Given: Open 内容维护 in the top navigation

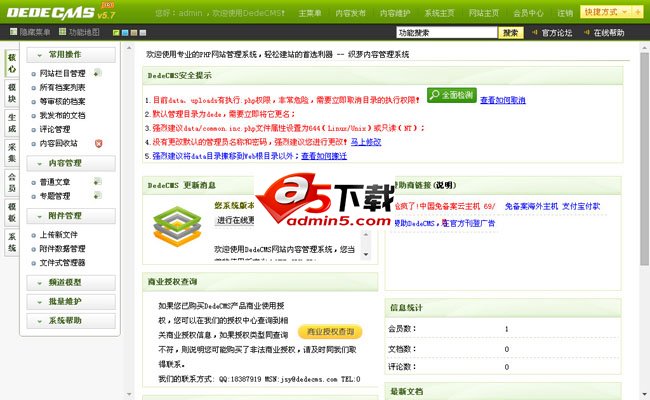Looking at the screenshot, I should [395, 13].
